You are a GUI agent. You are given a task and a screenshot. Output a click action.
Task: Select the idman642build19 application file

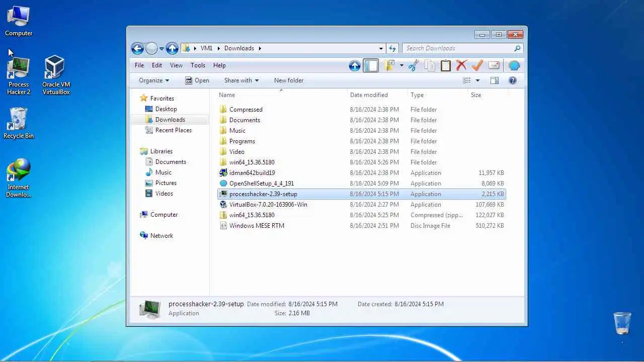pos(361,173)
